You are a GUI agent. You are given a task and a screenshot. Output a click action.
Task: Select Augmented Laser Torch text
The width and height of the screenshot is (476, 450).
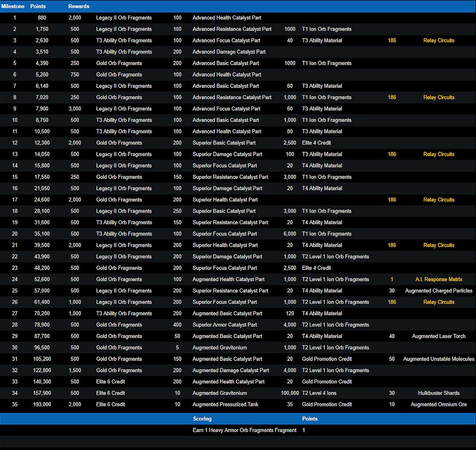pyautogui.click(x=439, y=336)
